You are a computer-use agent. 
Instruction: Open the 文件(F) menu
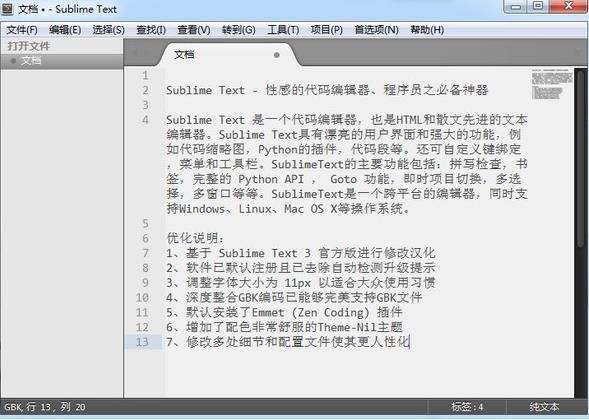click(22, 30)
